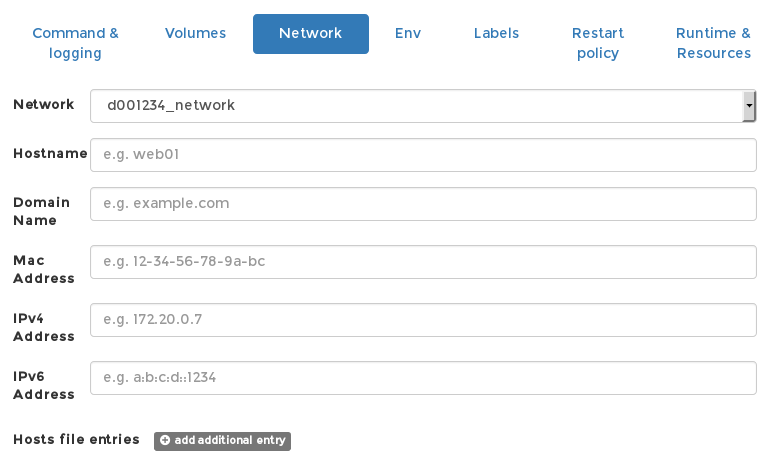Open the Network dropdown arrow

[x=749, y=106]
